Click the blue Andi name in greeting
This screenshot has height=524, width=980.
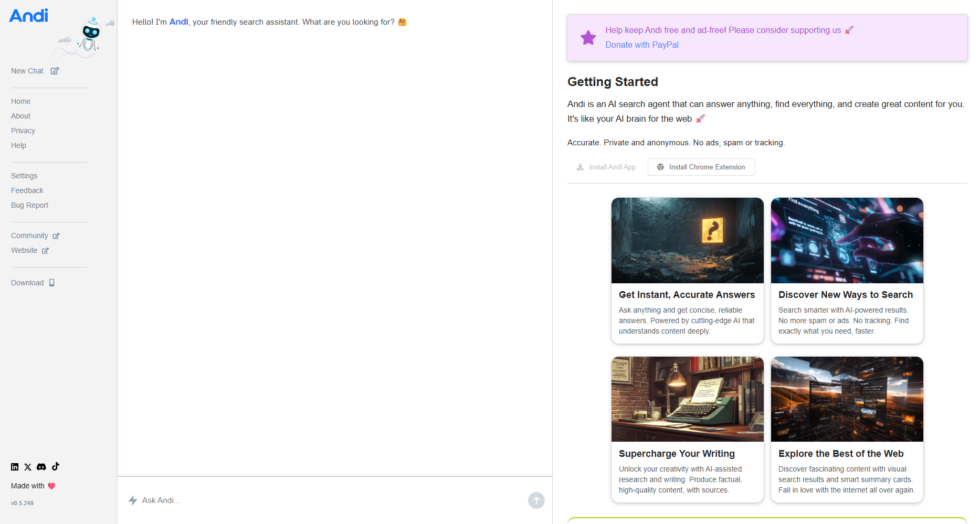pos(178,22)
